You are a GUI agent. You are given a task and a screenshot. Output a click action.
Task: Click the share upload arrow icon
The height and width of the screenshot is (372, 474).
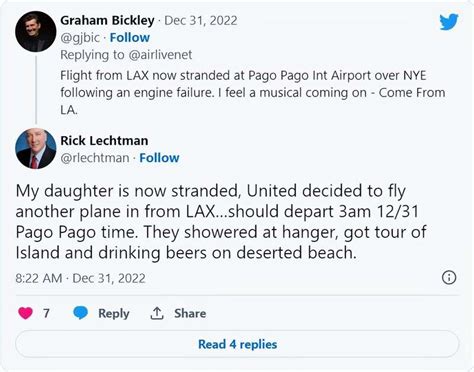point(157,313)
